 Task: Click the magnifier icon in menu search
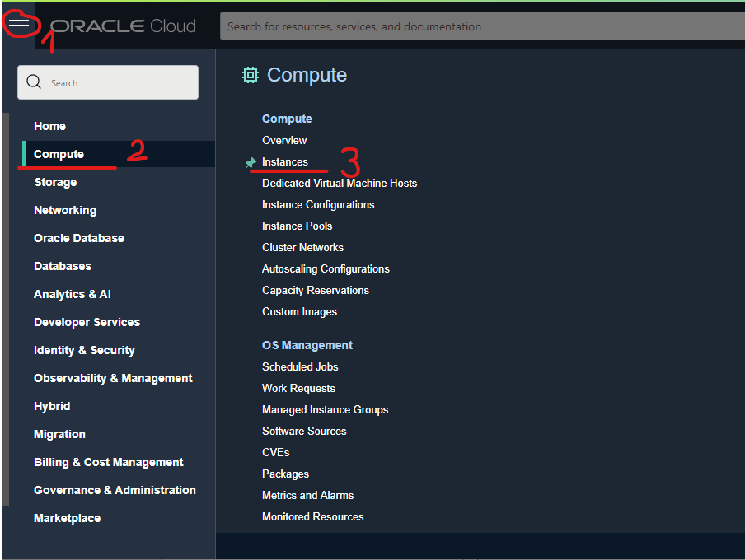pos(34,82)
